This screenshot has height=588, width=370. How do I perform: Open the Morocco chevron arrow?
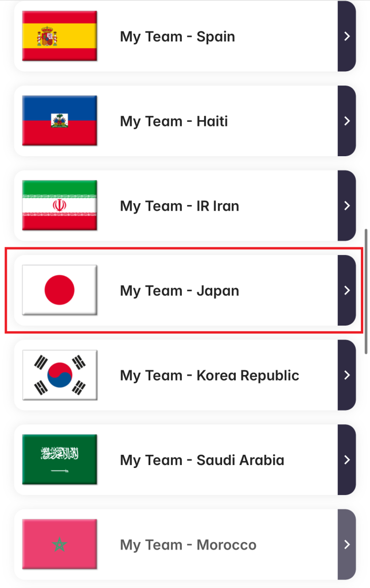[x=346, y=544]
